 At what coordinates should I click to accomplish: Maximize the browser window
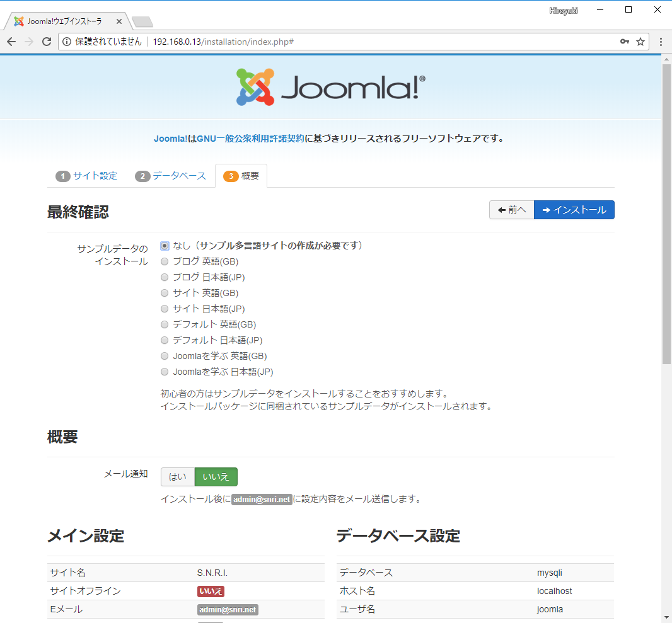(629, 10)
